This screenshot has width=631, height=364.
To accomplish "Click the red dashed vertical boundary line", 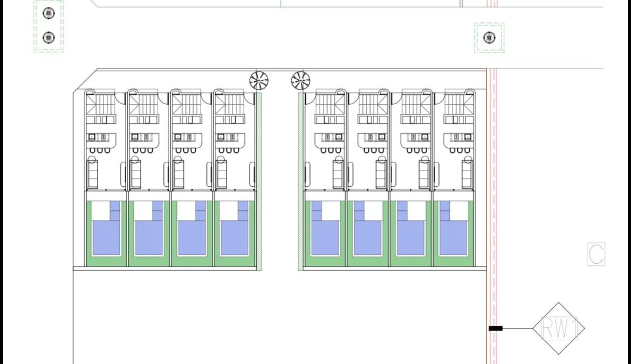I will point(492,216).
